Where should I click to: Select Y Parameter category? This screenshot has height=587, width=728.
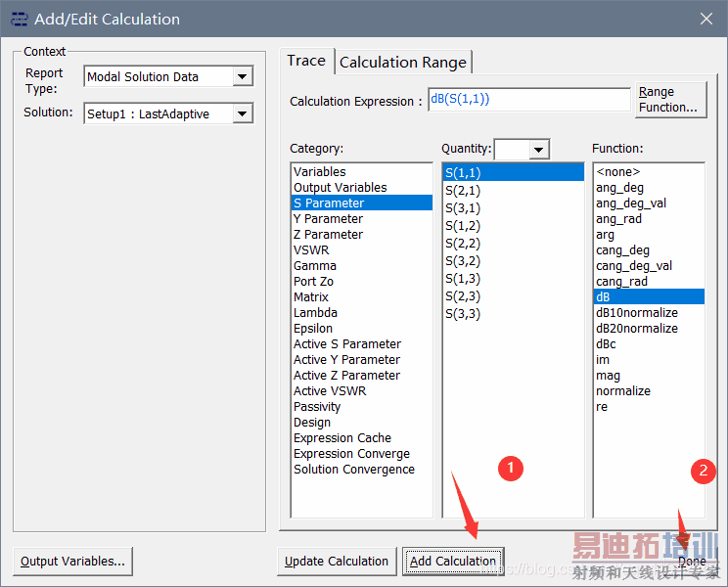[x=362, y=219]
